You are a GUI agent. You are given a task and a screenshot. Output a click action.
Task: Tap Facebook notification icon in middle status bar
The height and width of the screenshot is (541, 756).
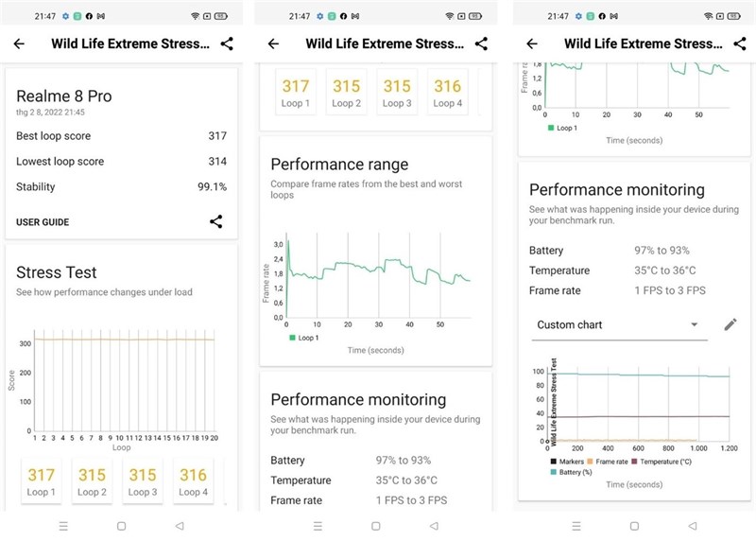coord(343,16)
